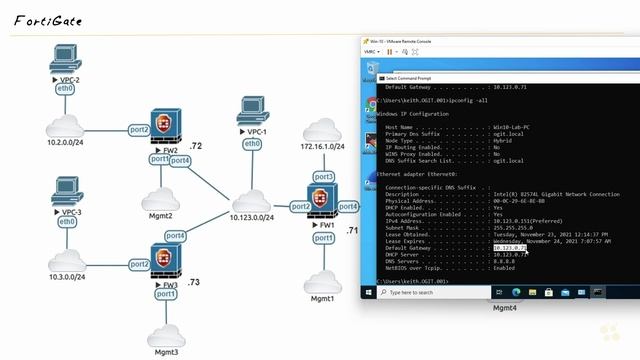The width and height of the screenshot is (640, 360).
Task: Click the Mgmt4 label
Action: [x=504, y=308]
